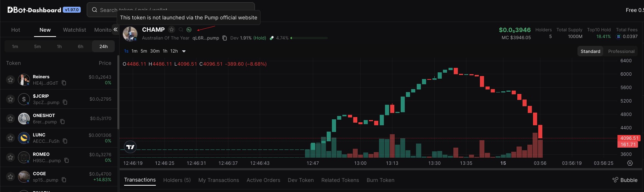Open chart settings gear icon
Viewport: 644px width, 192px height.
[630, 163]
